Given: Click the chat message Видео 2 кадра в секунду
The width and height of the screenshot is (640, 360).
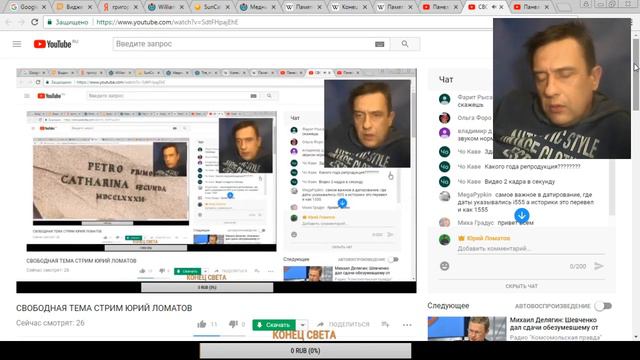Looking at the screenshot, I should (520, 182).
